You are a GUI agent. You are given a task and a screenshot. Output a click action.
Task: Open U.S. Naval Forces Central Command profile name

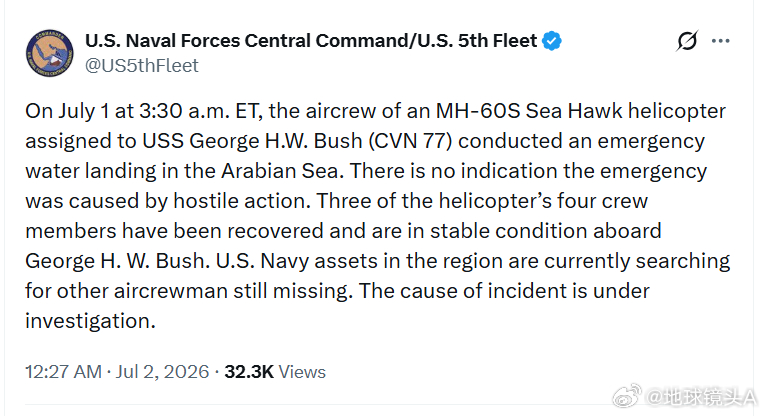pos(311,41)
